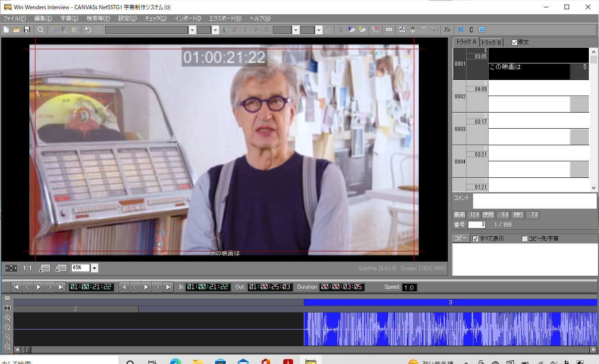This screenshot has width=599, height=364.
Task: Switch to the トラック B tab
Action: 491,42
